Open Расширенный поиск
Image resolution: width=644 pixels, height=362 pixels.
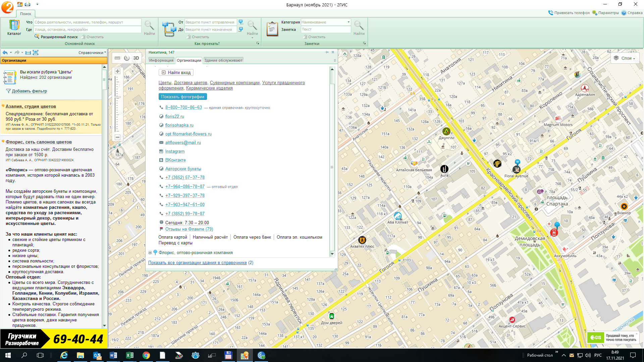pos(56,37)
